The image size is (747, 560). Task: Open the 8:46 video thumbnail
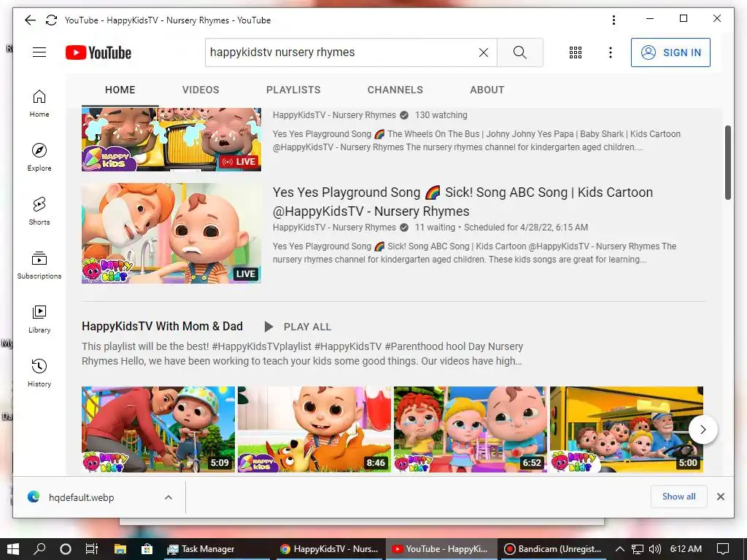[314, 429]
